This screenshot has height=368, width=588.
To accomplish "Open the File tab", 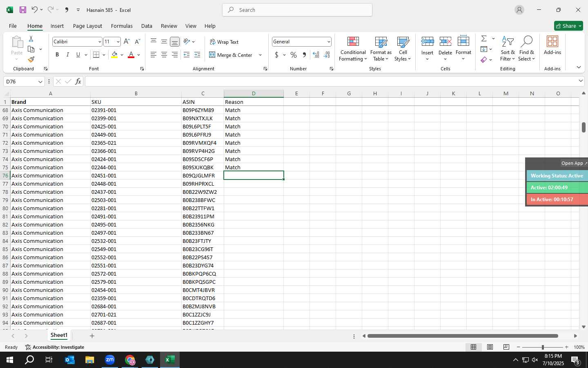I will click(13, 26).
